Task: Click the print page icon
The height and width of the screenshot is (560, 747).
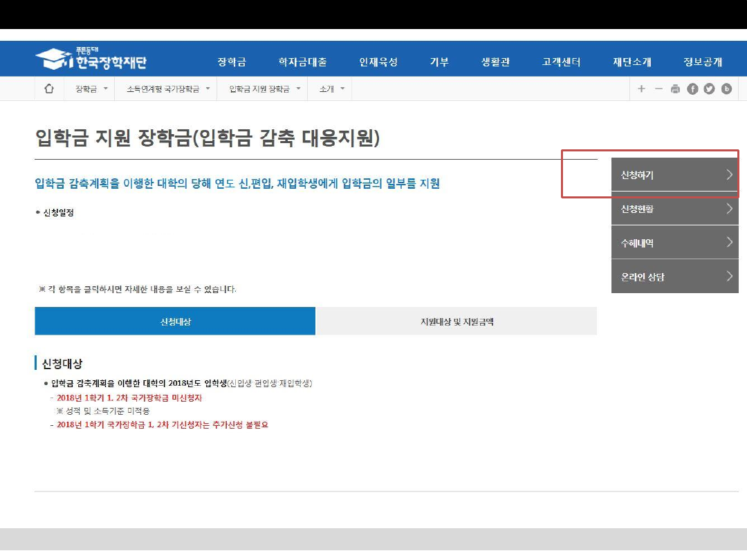Action: coord(675,88)
